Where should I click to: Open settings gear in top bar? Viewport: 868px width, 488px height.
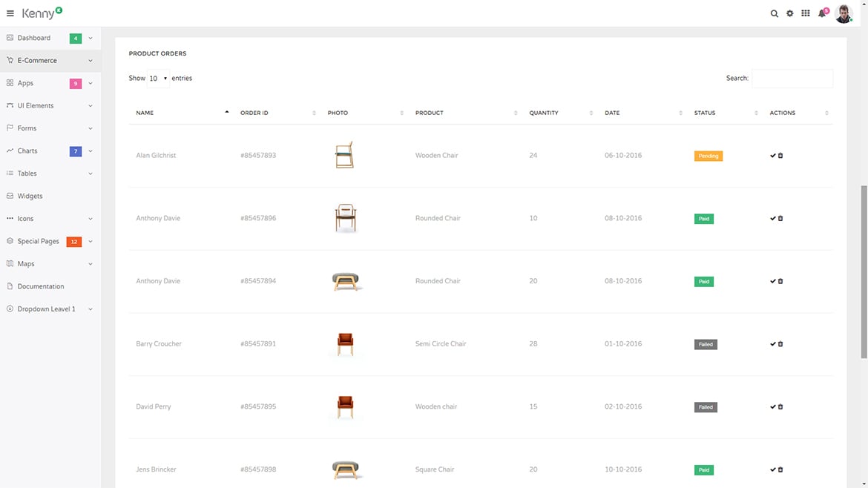pos(790,13)
